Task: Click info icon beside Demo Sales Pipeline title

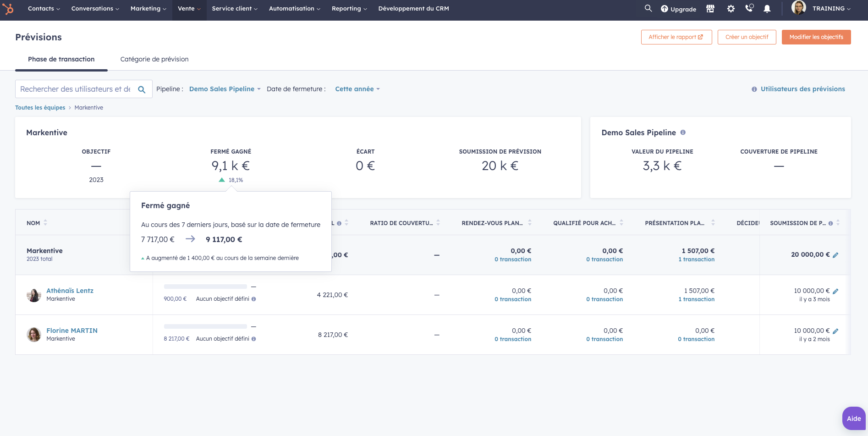Action: click(683, 132)
